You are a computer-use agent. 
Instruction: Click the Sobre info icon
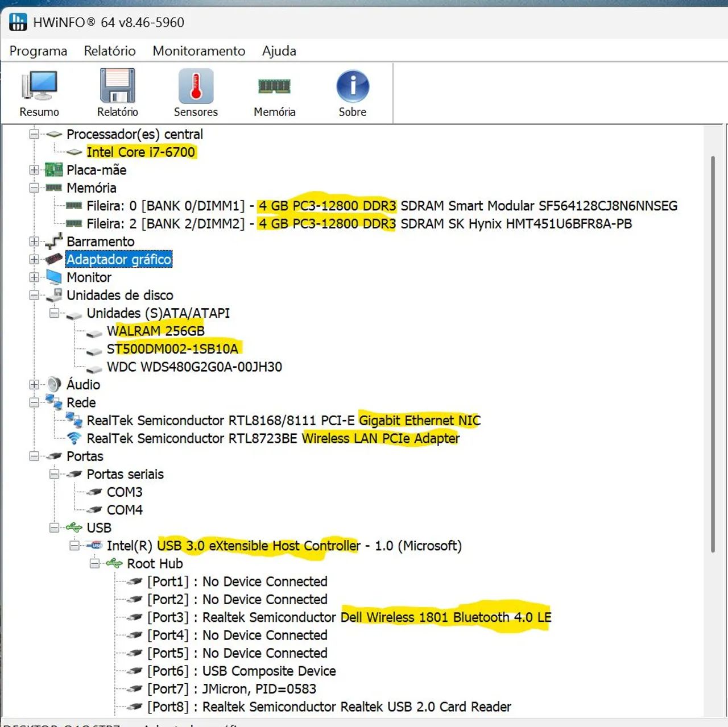353,86
